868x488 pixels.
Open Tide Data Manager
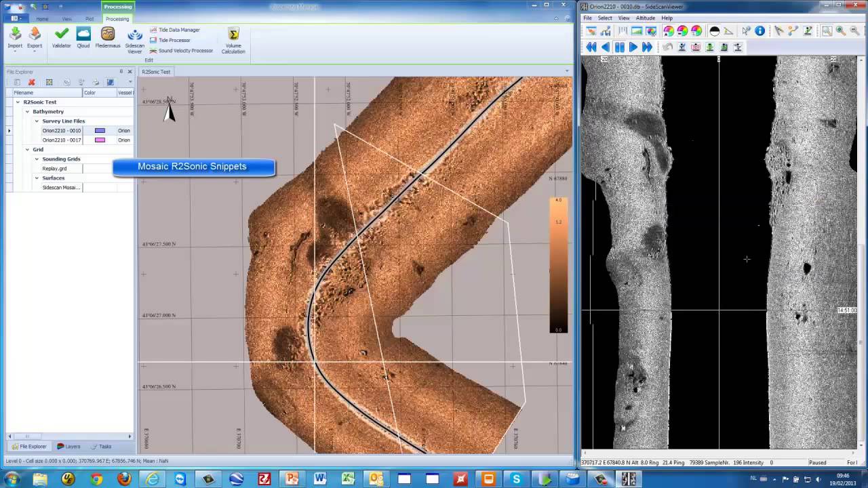(x=174, y=30)
